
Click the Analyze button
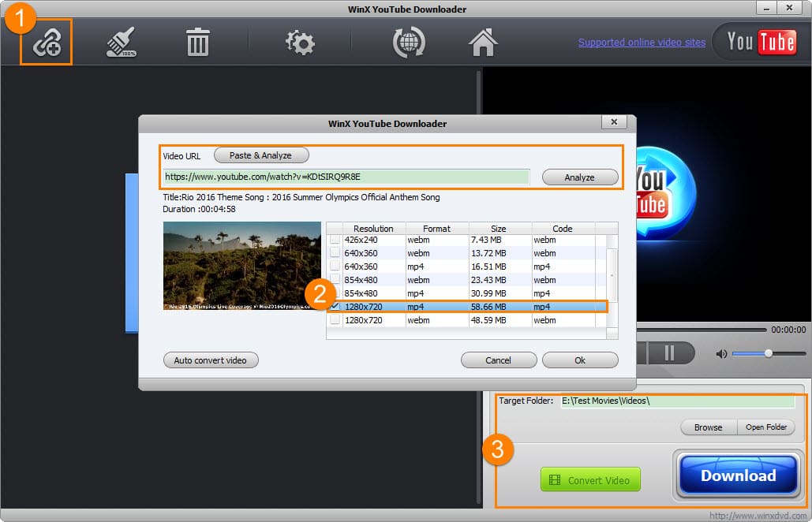tap(580, 177)
